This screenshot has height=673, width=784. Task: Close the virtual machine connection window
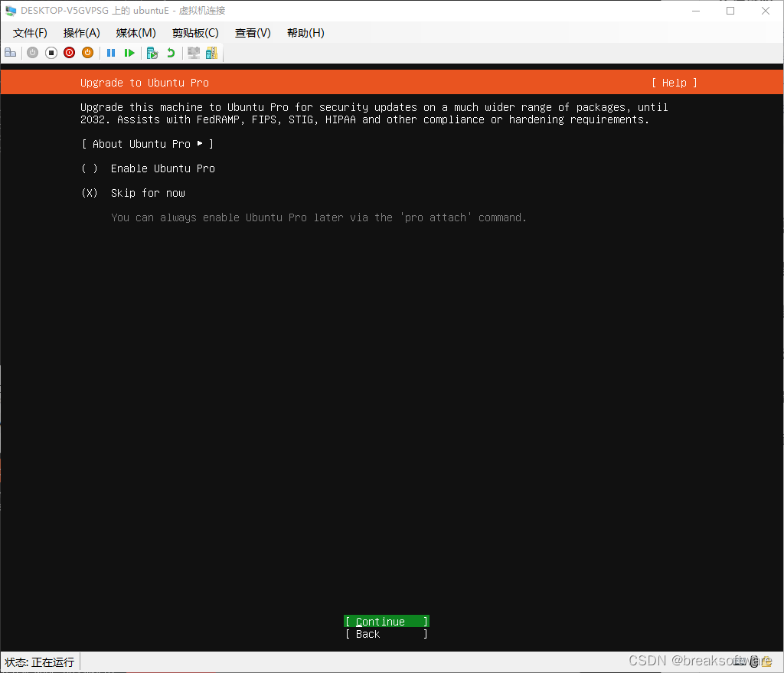765,11
